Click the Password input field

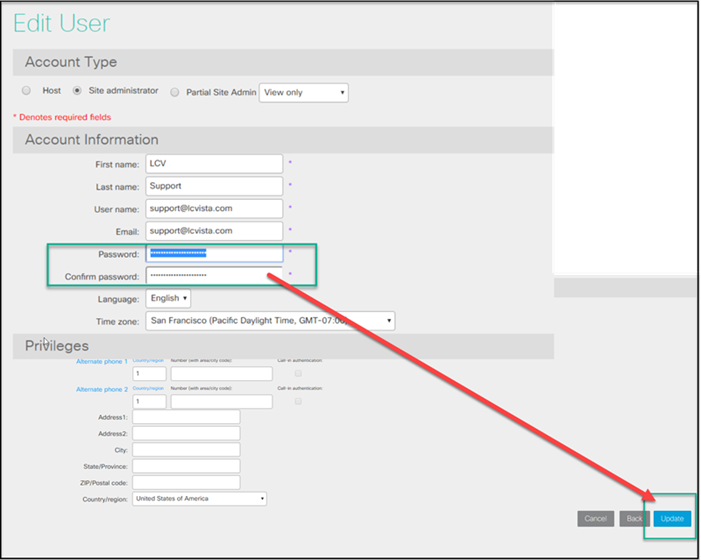coord(214,254)
